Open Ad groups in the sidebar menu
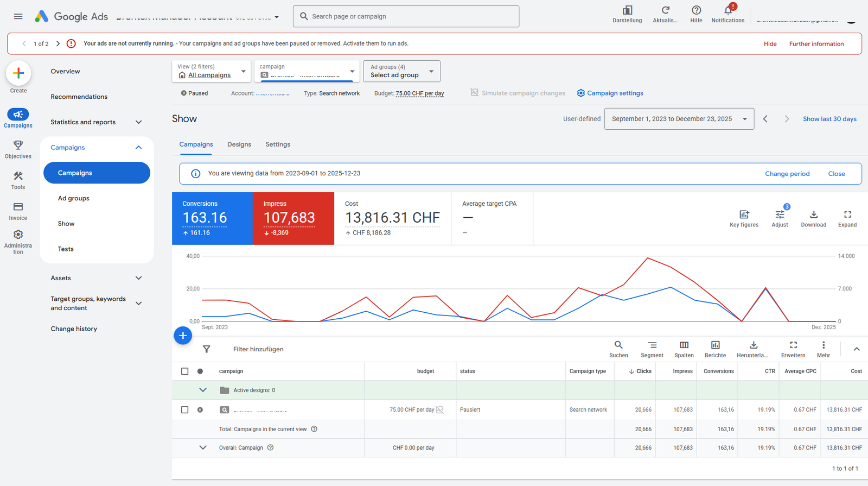The image size is (868, 486). [74, 198]
